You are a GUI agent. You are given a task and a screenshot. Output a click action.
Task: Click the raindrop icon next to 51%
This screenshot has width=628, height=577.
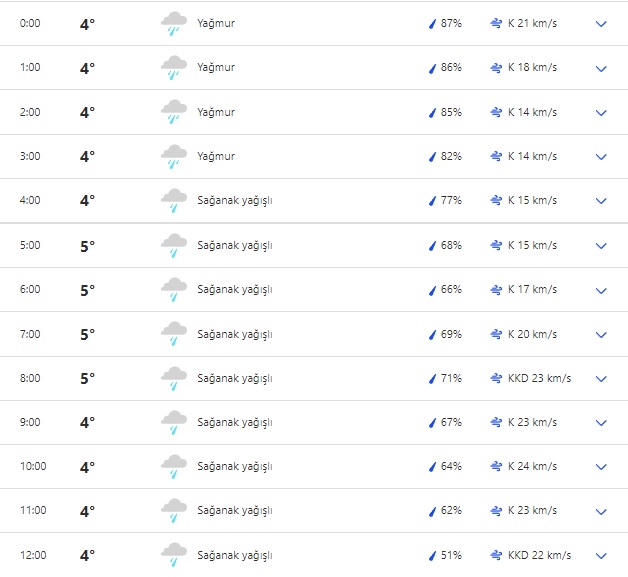433,555
